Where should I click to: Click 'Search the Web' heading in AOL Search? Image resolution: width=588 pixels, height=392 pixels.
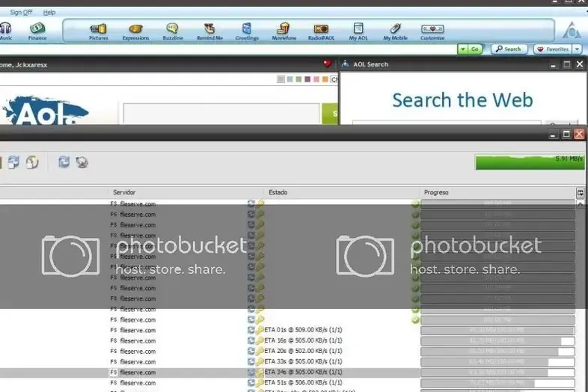(462, 100)
